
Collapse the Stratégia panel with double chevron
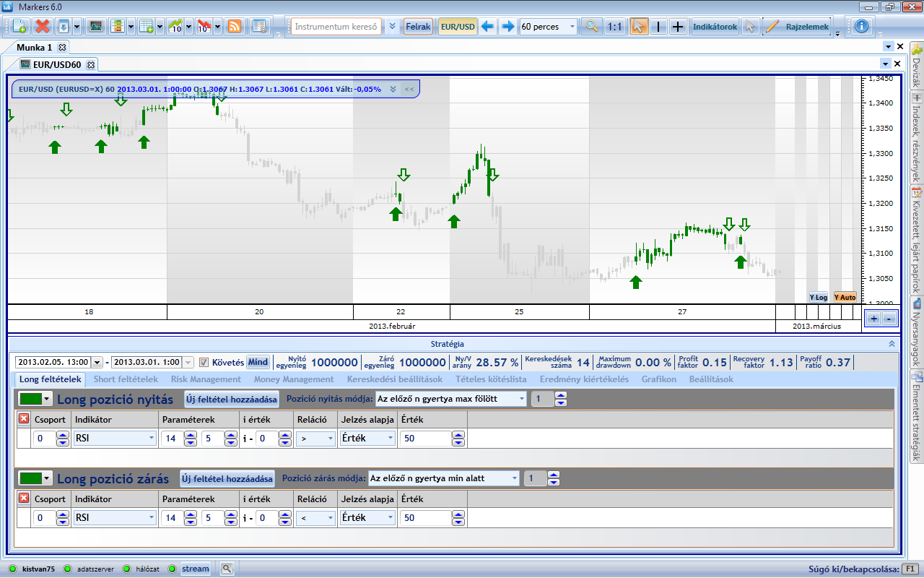[x=892, y=344]
